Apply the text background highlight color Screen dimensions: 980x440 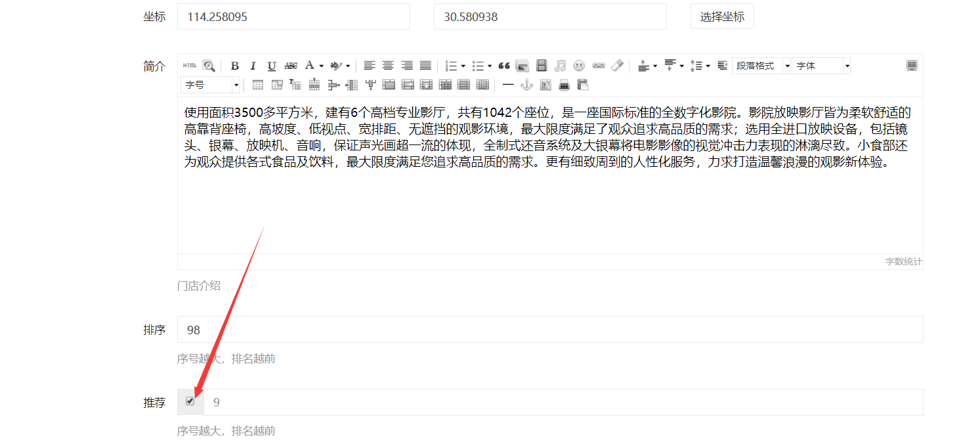[336, 66]
